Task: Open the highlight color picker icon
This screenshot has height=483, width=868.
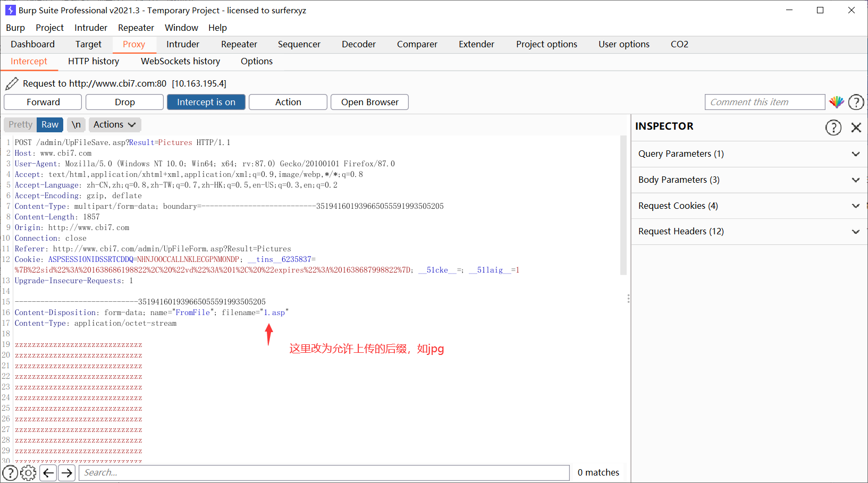Action: point(837,102)
